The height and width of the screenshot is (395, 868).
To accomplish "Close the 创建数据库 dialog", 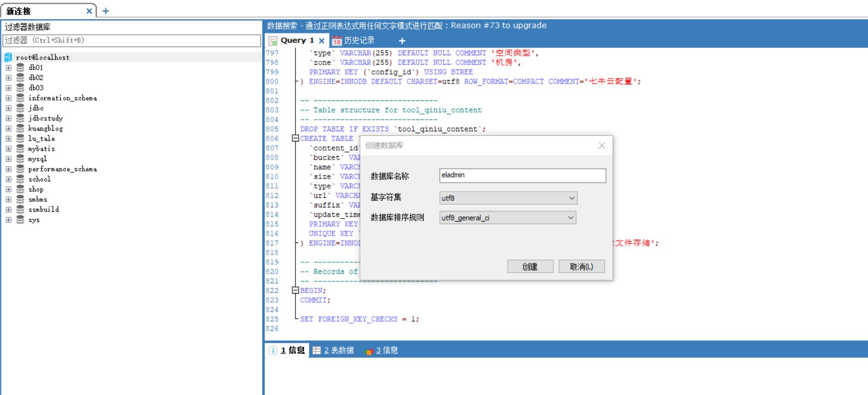I will point(602,146).
